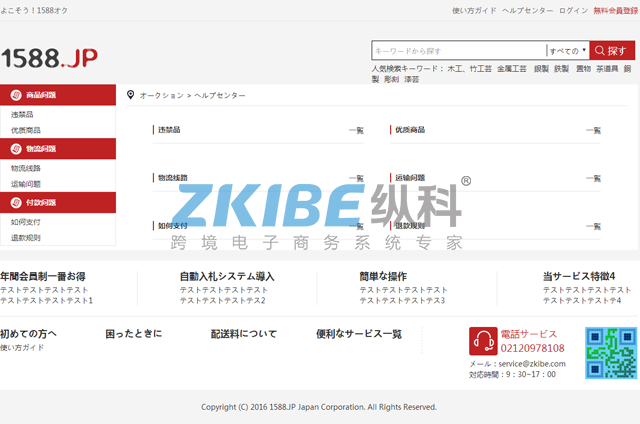Click 自動入札システム導入 feature heading
The width and height of the screenshot is (640, 424).
click(227, 276)
